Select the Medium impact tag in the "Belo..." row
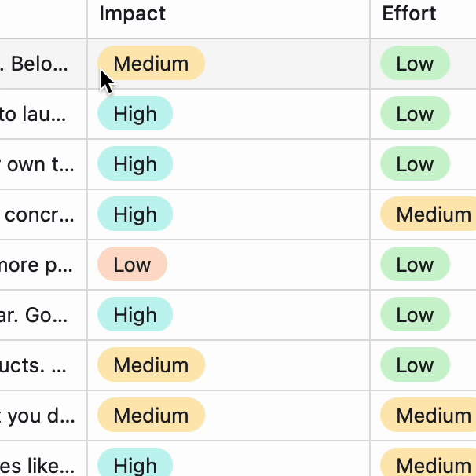The image size is (476, 476). pyautogui.click(x=151, y=64)
